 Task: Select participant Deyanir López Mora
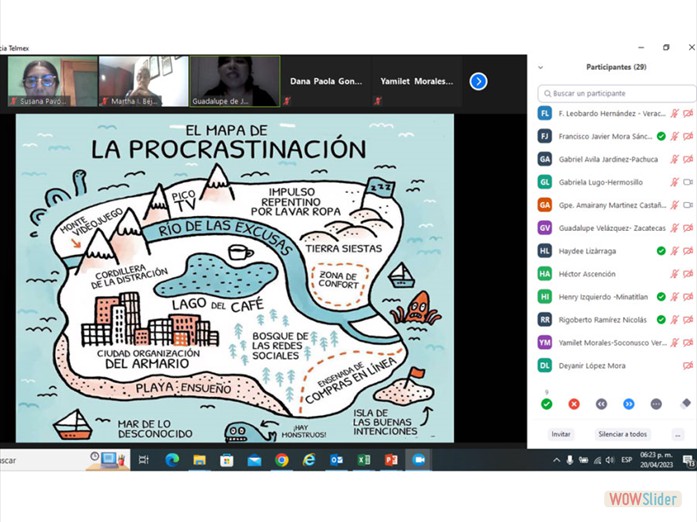pos(616,365)
